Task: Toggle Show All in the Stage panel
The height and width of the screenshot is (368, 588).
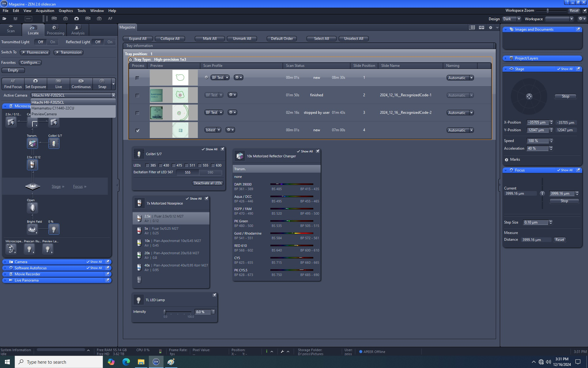Action: [565, 69]
